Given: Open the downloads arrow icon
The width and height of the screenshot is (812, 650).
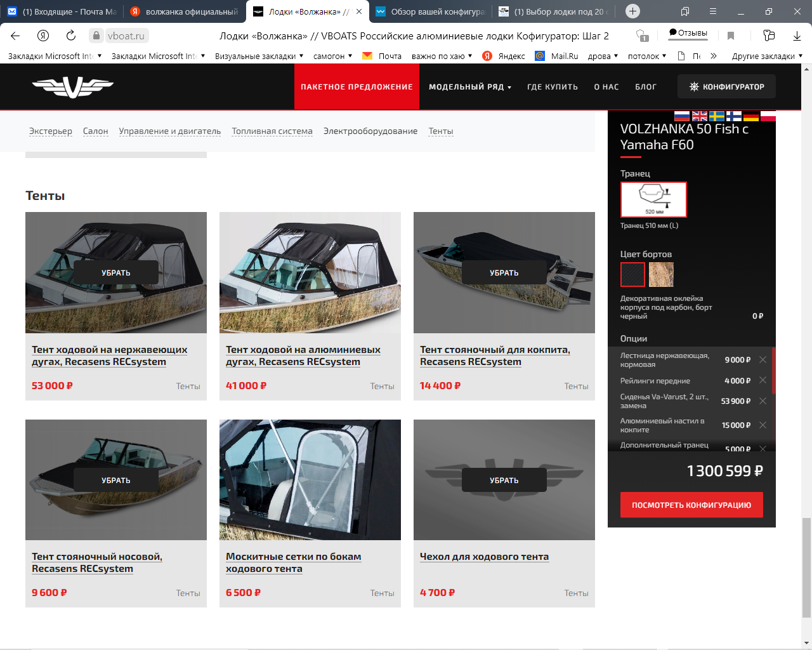Looking at the screenshot, I should pos(797,36).
